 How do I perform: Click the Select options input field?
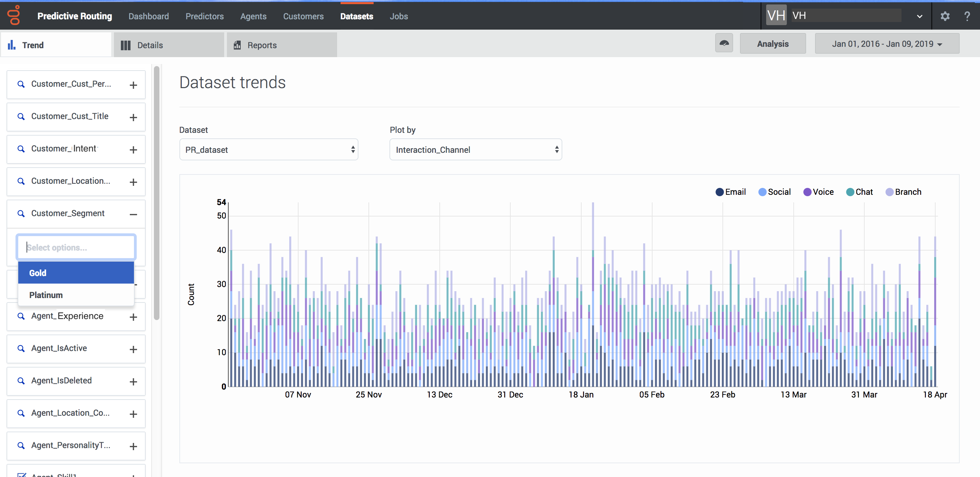[76, 247]
